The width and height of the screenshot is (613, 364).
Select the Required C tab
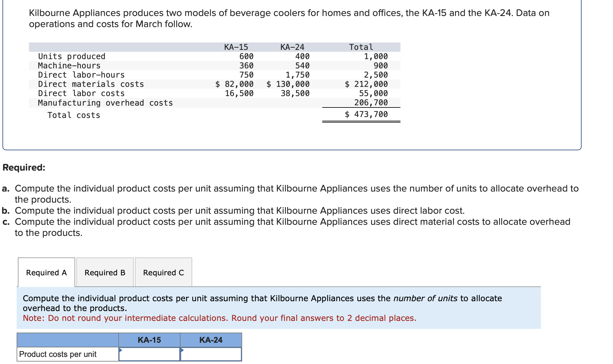pos(163,273)
